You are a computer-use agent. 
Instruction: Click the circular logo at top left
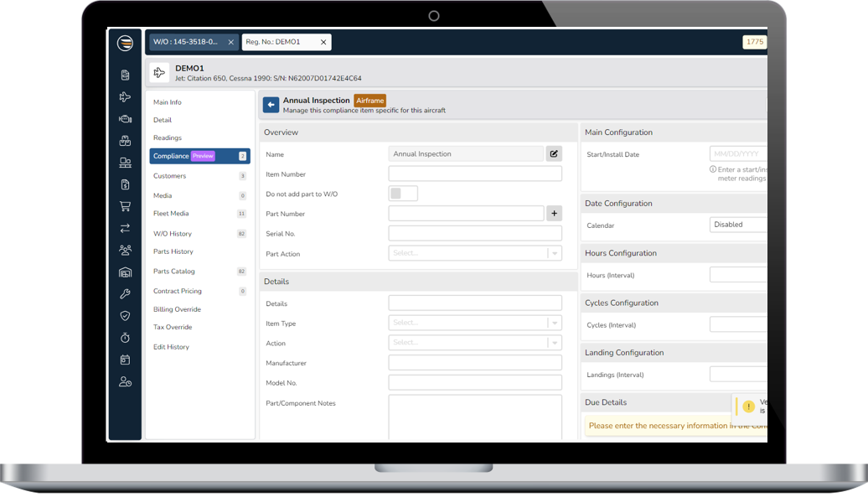[124, 43]
